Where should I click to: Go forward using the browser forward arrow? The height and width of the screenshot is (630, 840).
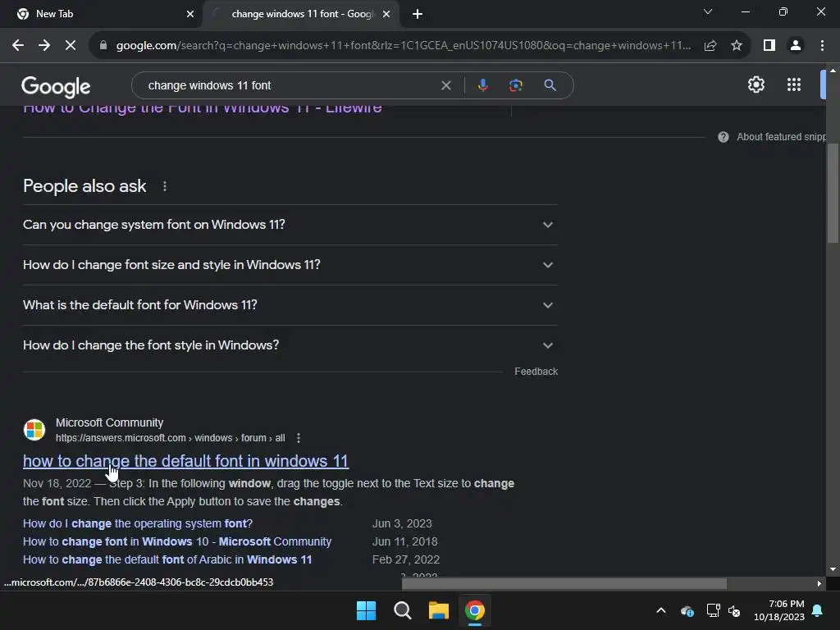[x=44, y=46]
